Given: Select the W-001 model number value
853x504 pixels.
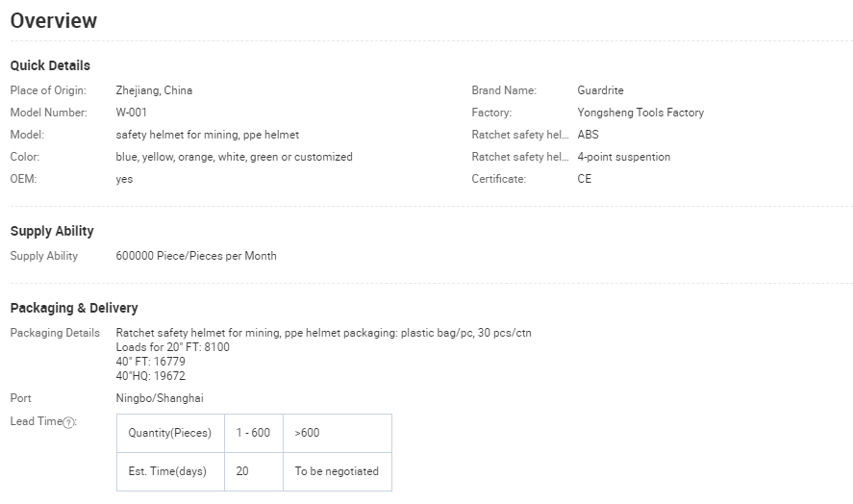Looking at the screenshot, I should click(x=131, y=113).
